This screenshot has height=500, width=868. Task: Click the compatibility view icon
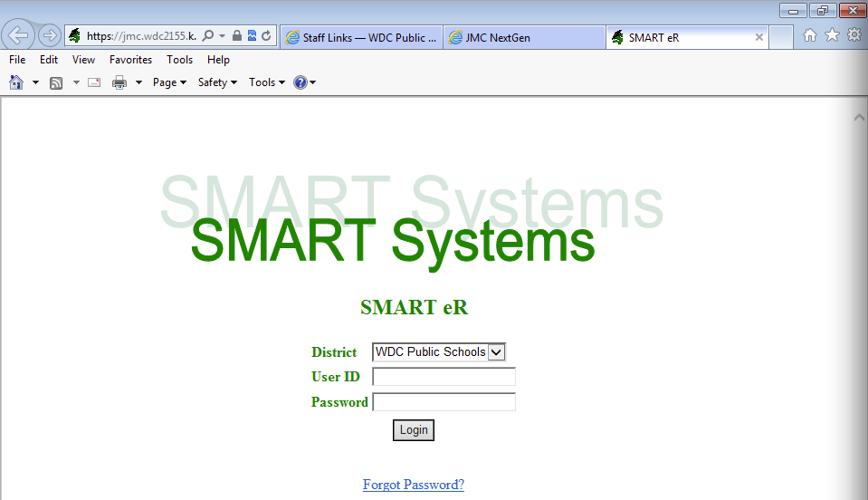click(252, 36)
